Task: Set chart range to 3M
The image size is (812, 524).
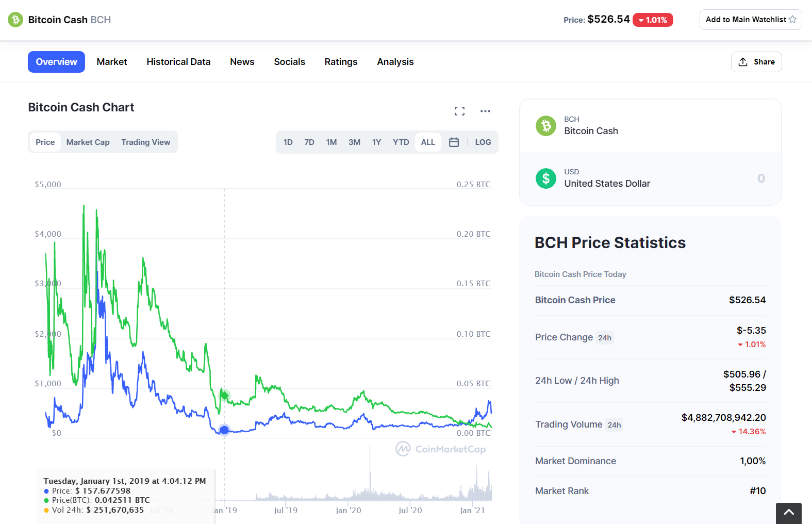Action: [x=354, y=142]
